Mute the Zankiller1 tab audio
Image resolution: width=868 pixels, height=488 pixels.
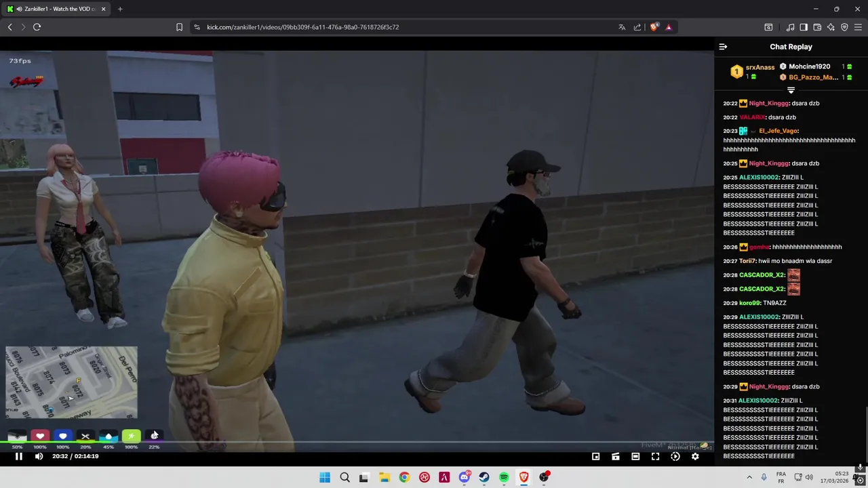(19, 9)
